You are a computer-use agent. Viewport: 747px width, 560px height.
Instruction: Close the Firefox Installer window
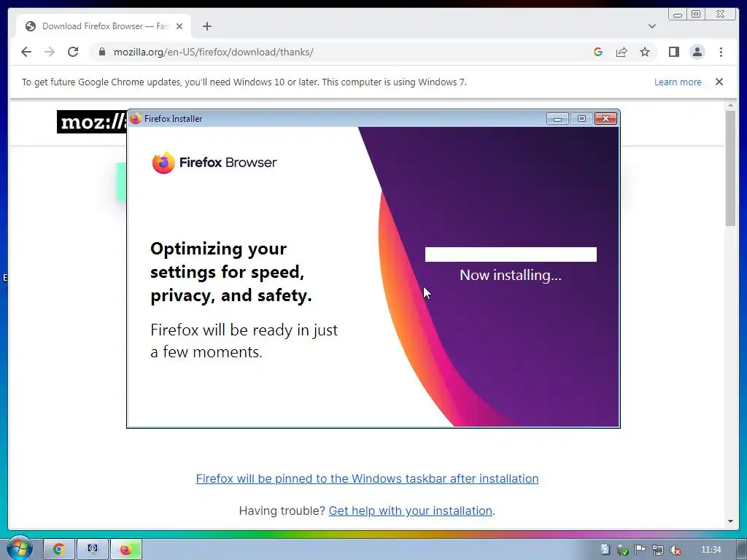(x=605, y=119)
